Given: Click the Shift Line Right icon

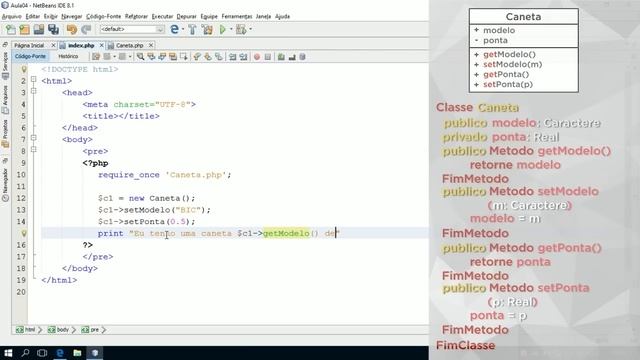Looking at the screenshot, I should tap(244, 57).
